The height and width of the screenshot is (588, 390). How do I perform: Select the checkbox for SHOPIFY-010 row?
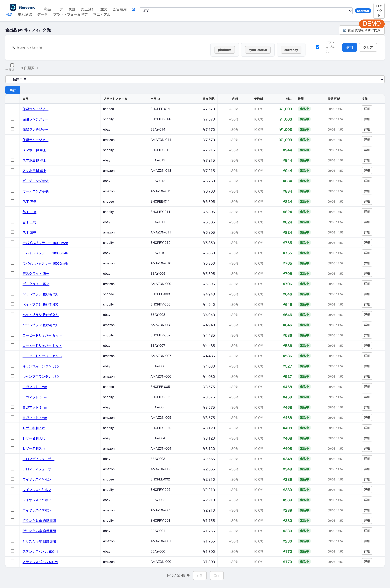point(12,242)
